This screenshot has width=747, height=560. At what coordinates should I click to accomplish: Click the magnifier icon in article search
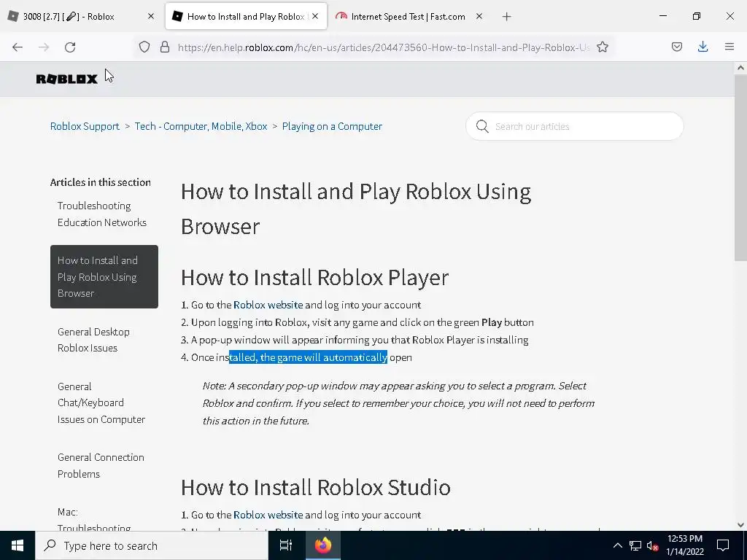pos(482,126)
